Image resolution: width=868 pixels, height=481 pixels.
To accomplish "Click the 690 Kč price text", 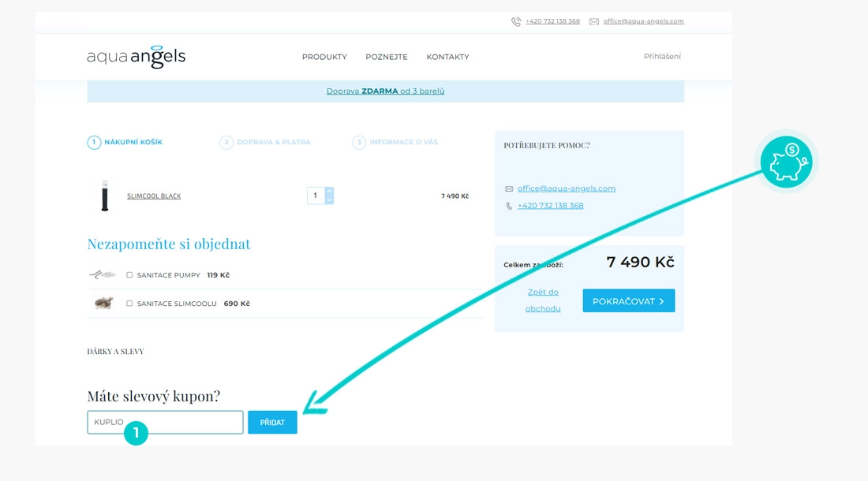I will pos(237,304).
